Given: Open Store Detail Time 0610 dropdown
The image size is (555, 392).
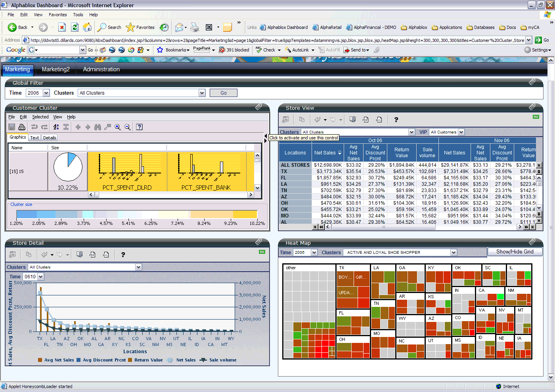Looking at the screenshot, I should pos(41,277).
